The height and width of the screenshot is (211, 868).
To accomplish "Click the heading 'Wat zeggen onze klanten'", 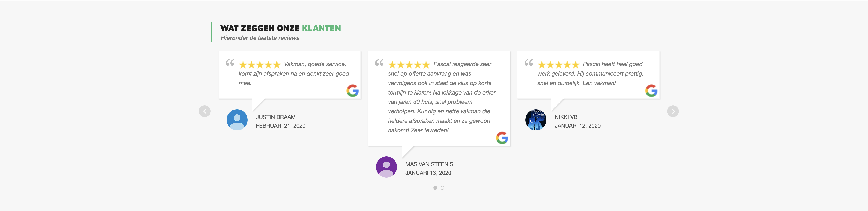I will coord(281,28).
